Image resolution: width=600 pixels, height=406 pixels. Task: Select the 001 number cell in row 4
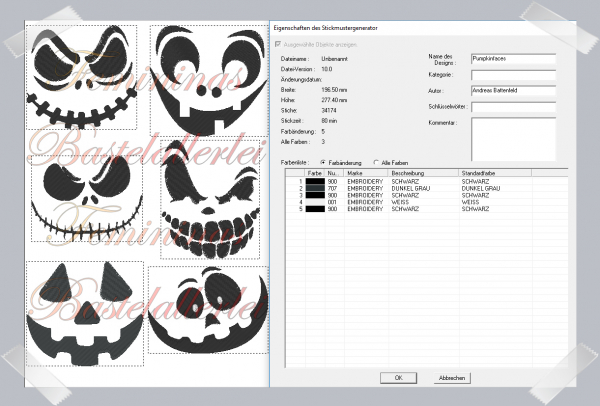[x=332, y=202]
